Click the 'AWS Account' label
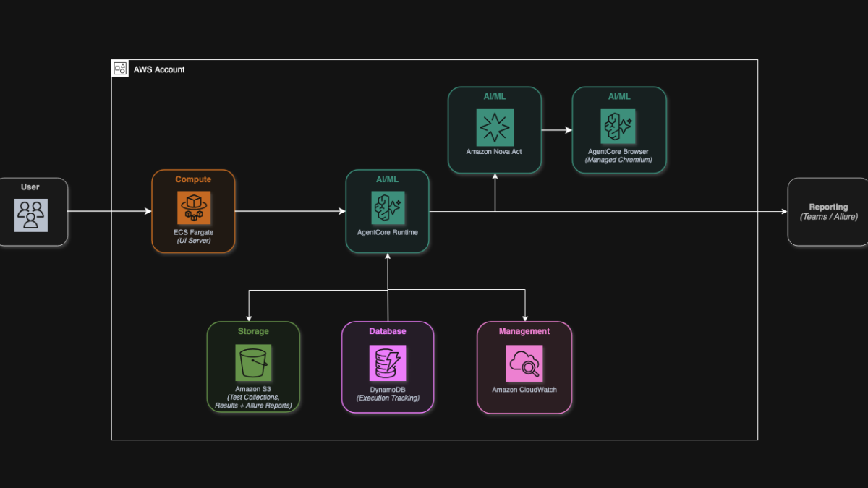The image size is (868, 488). 159,69
